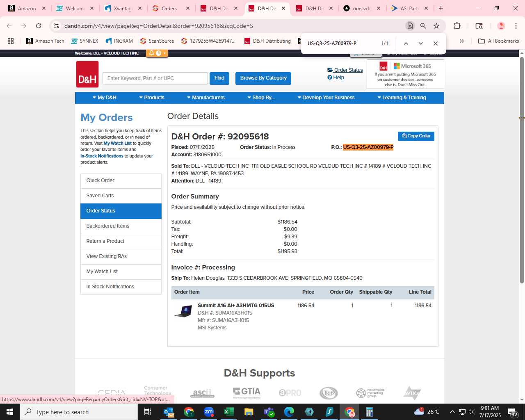This screenshot has width=525, height=420.
Task: Expand Develop Your Business menu
Action: [326, 98]
